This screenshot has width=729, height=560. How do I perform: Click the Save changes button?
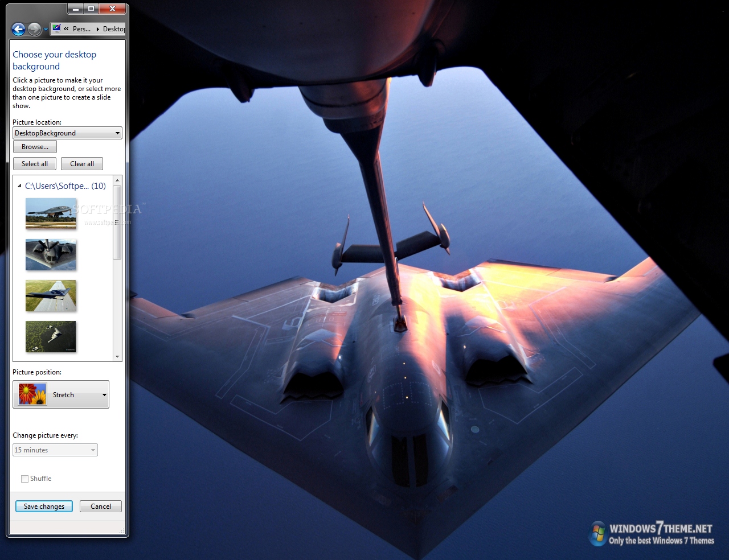coord(44,507)
